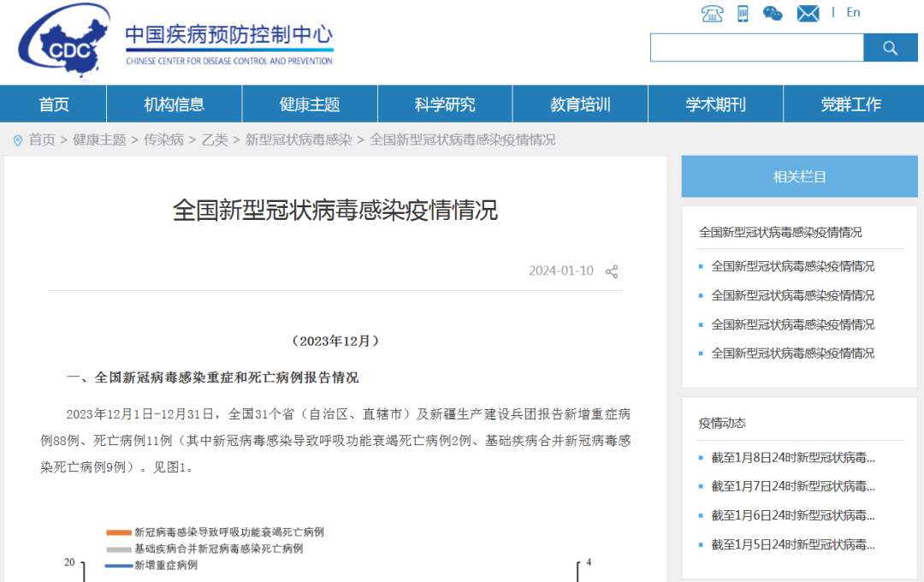The height and width of the screenshot is (582, 924).
Task: Click the article date 2024-01-10
Action: (x=561, y=270)
